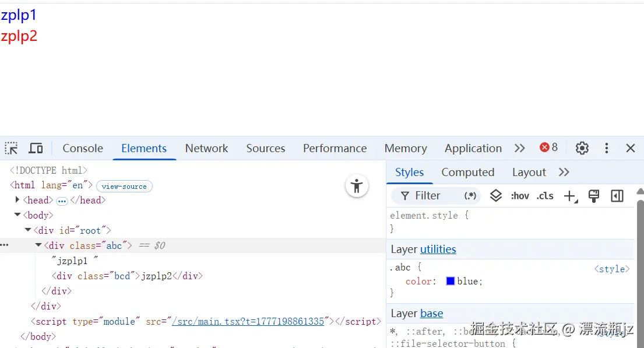644x348 pixels.
Task: Expand the head element node
Action: [17, 200]
